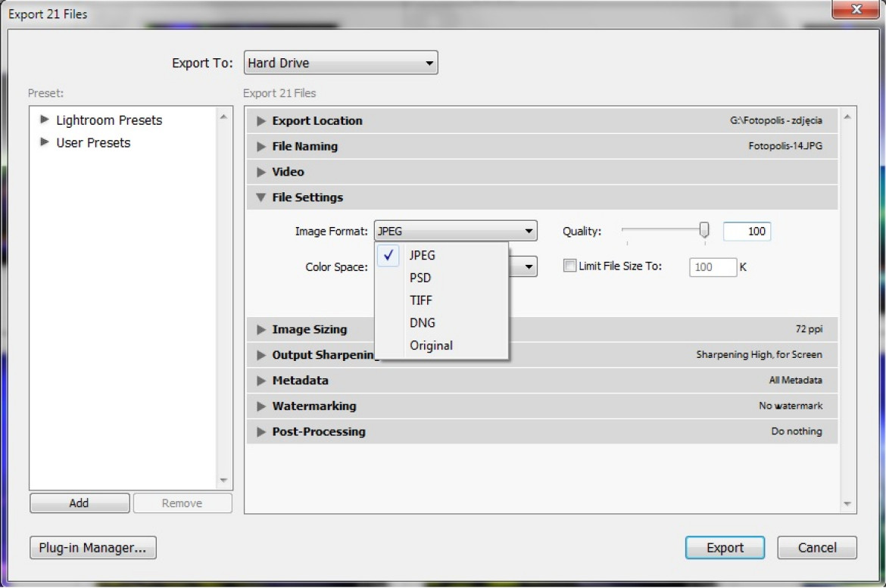Click preset list scroll up arrow
The width and height of the screenshot is (886, 588).
(x=223, y=117)
